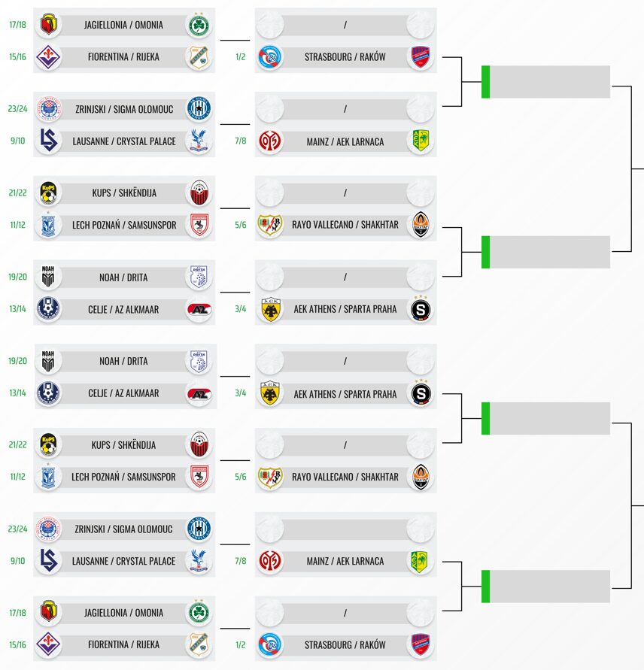Click the empty quarter-final slot fed by upper-half Strasbourg / Raków
This screenshot has height=670, width=644.
point(549,82)
